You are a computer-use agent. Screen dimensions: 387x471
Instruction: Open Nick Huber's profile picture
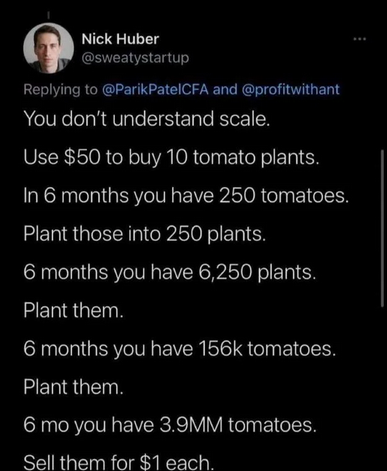click(x=48, y=48)
